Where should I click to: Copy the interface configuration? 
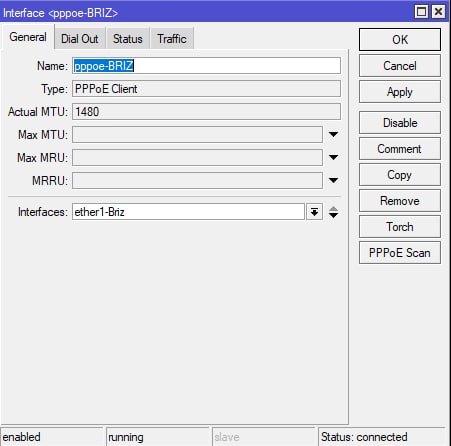point(400,175)
